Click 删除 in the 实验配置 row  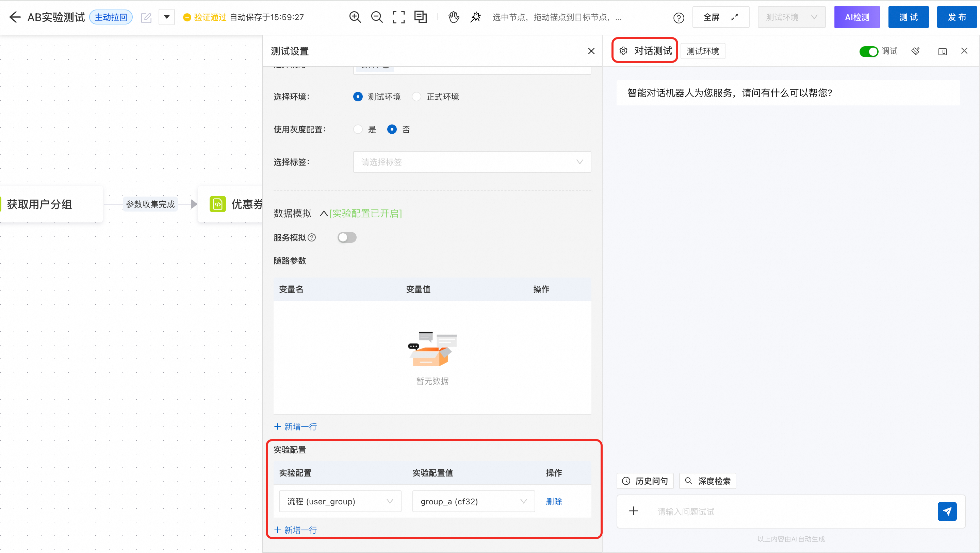[x=554, y=501]
